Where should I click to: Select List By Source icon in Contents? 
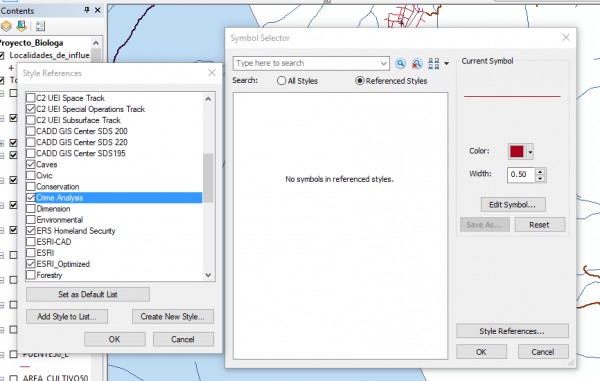pos(21,26)
